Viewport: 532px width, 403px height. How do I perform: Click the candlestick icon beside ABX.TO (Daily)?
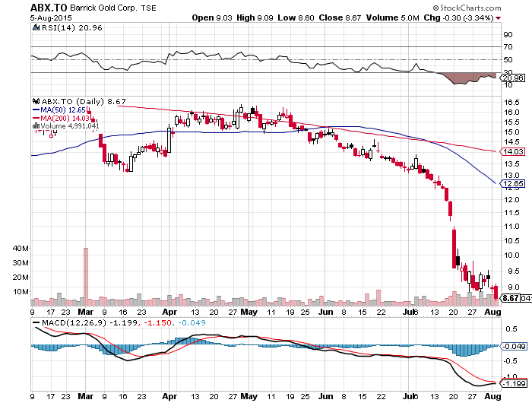click(36, 101)
